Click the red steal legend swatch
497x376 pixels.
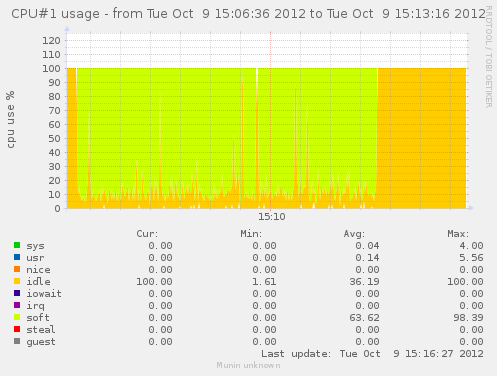click(17, 329)
